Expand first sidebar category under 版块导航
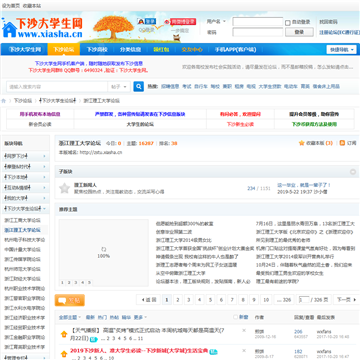 pos(25,156)
